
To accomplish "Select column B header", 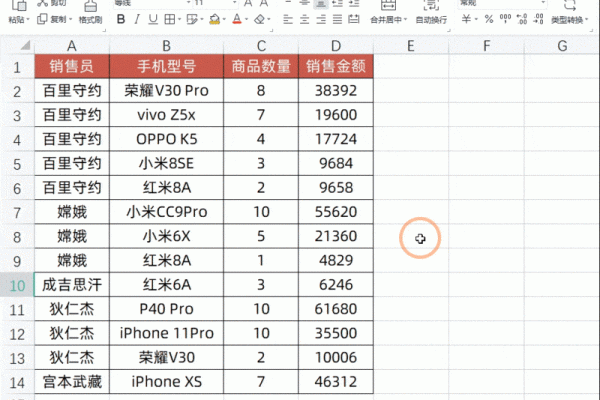I will click(x=166, y=46).
